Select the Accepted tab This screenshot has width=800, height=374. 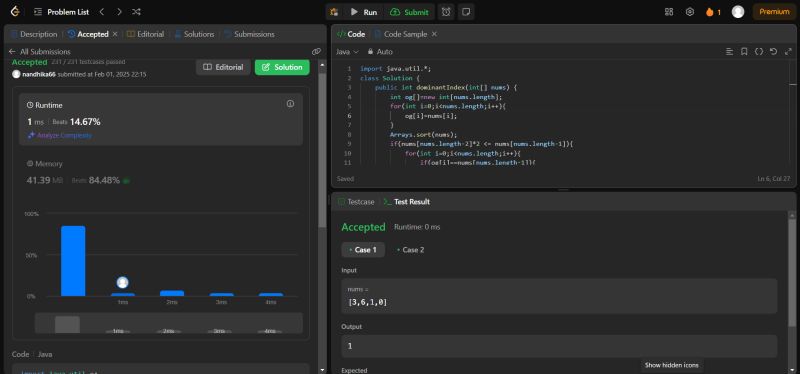click(x=88, y=34)
